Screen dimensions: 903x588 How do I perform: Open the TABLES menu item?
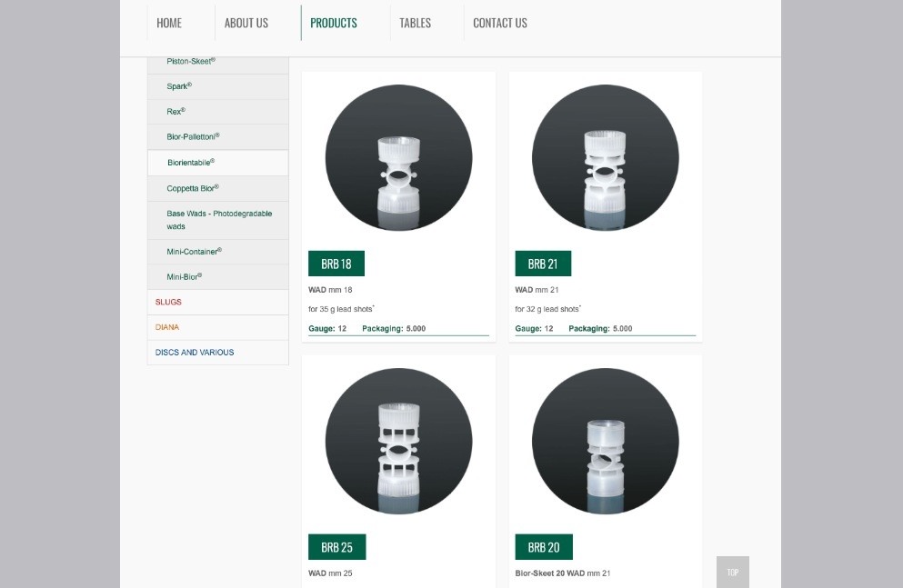pyautogui.click(x=415, y=23)
